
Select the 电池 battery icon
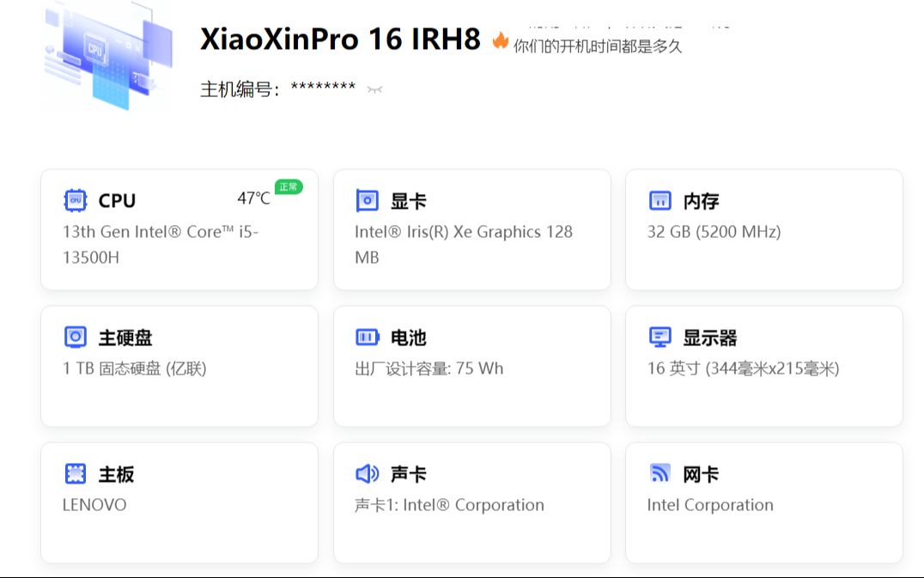pos(367,337)
